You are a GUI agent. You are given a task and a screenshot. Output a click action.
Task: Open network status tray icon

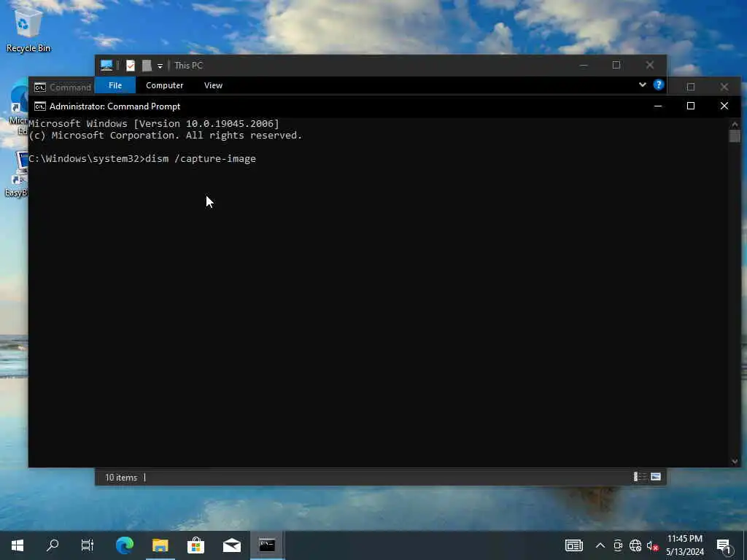pos(635,545)
